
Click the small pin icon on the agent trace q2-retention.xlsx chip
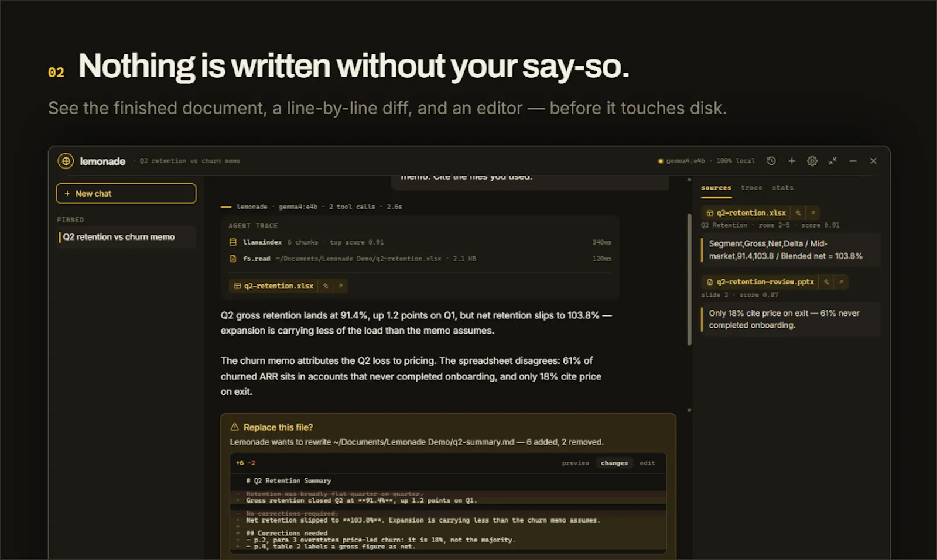coord(326,286)
